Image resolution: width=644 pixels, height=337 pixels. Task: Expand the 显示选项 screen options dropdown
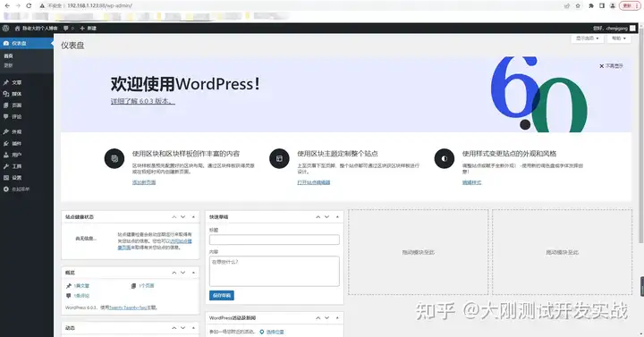[588, 38]
